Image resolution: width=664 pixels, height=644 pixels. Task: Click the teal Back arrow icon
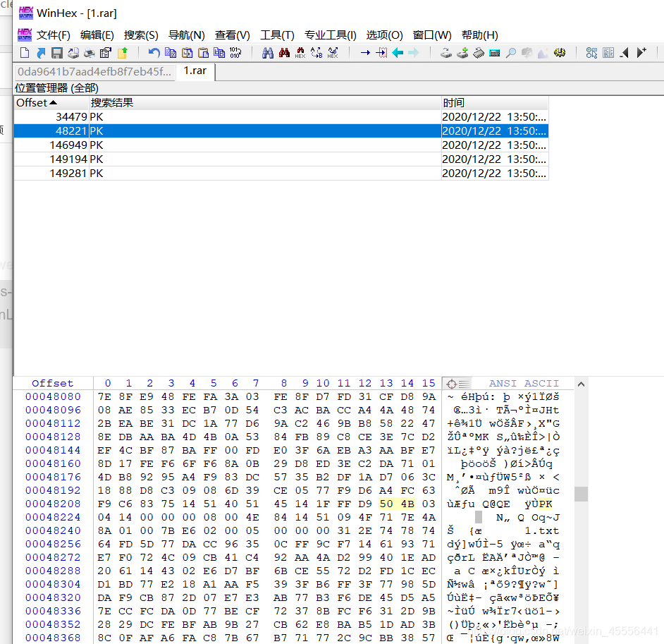tap(398, 53)
